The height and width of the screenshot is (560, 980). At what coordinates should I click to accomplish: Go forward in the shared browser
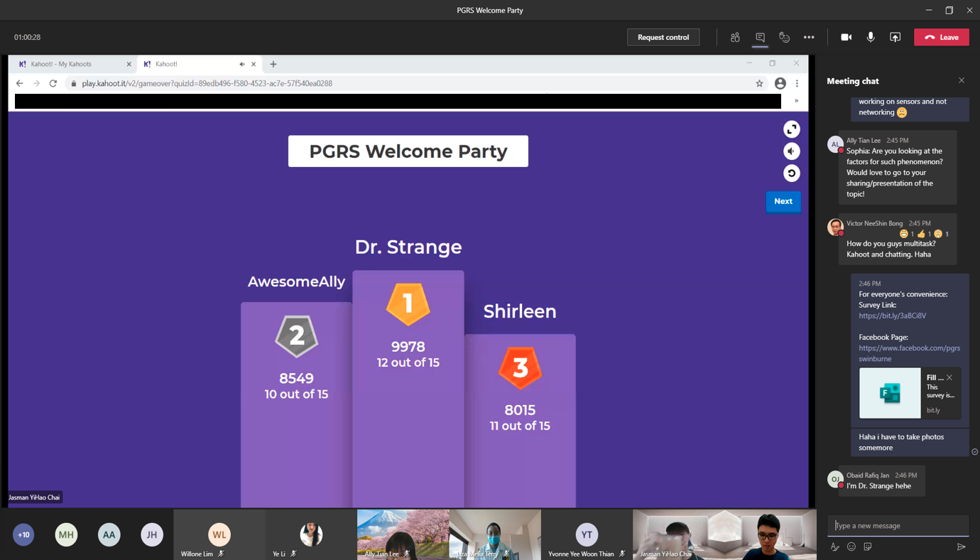pos(36,83)
